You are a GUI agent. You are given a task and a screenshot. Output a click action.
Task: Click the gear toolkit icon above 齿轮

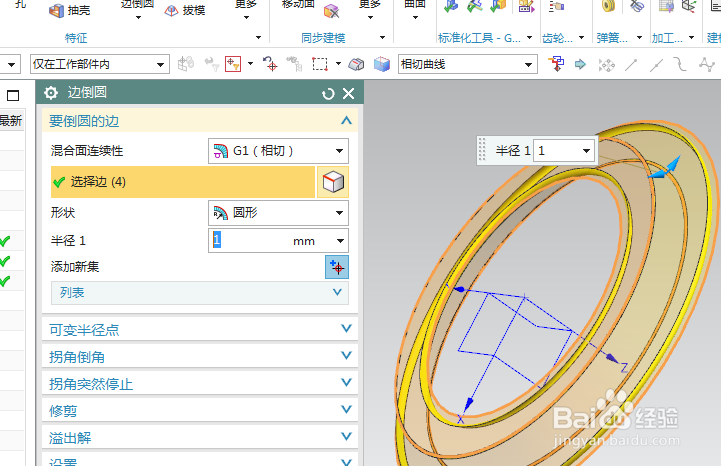pyautogui.click(x=556, y=6)
